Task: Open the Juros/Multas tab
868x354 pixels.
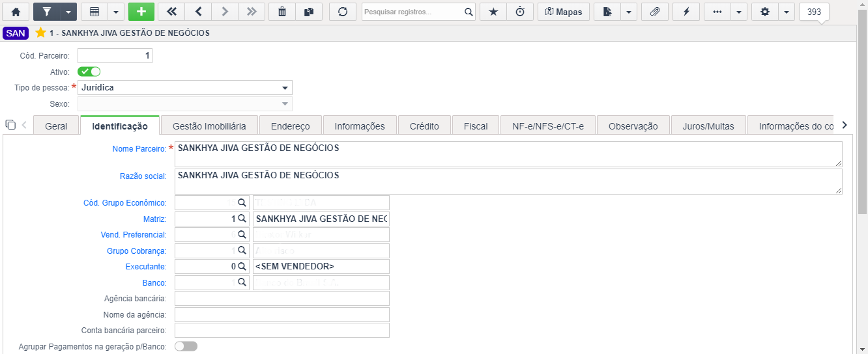Action: [x=708, y=126]
